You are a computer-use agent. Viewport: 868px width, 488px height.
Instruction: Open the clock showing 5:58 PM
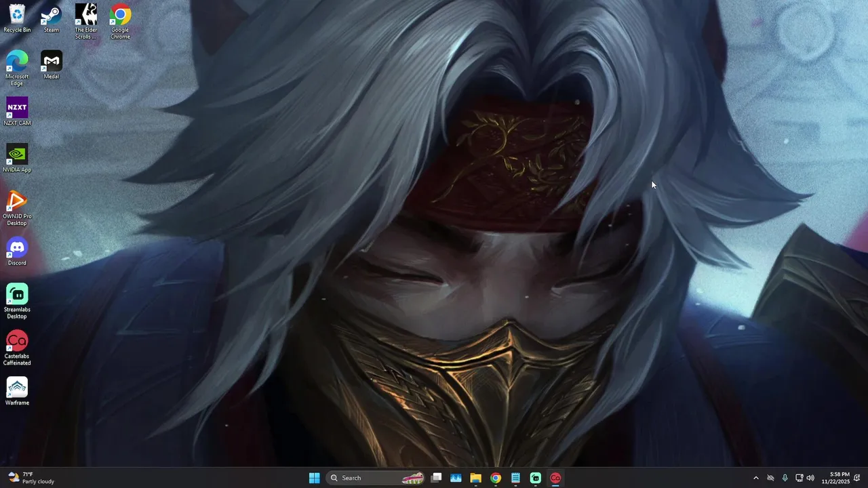click(835, 478)
